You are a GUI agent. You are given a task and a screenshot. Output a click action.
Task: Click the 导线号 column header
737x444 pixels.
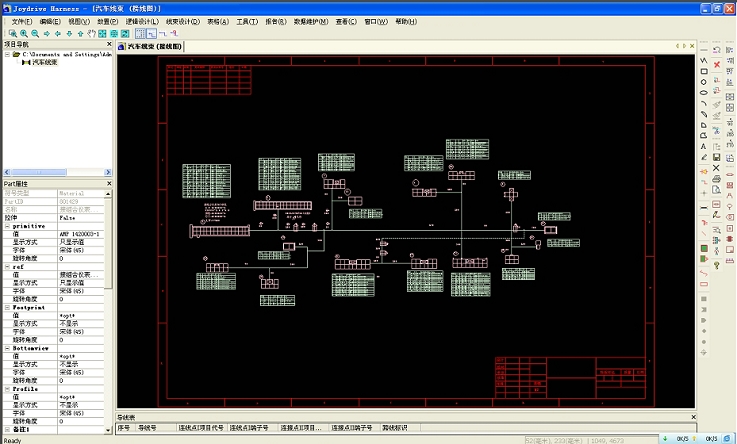[x=148, y=427]
